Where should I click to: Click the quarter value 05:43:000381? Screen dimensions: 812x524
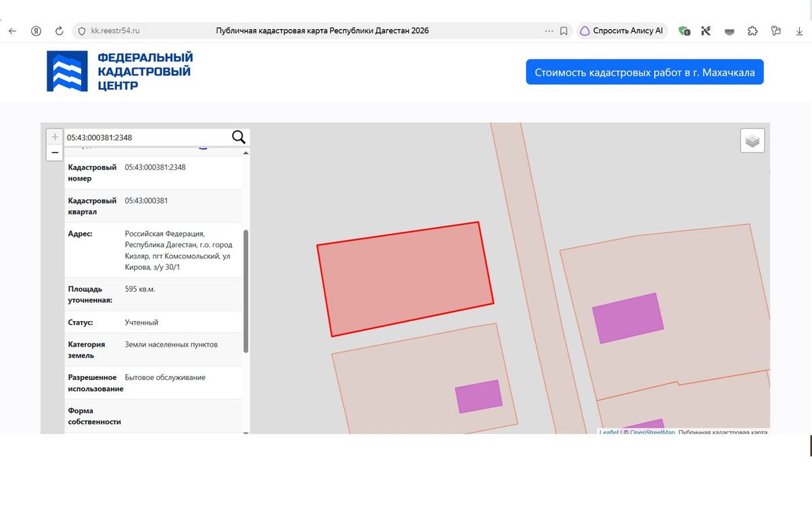[146, 200]
